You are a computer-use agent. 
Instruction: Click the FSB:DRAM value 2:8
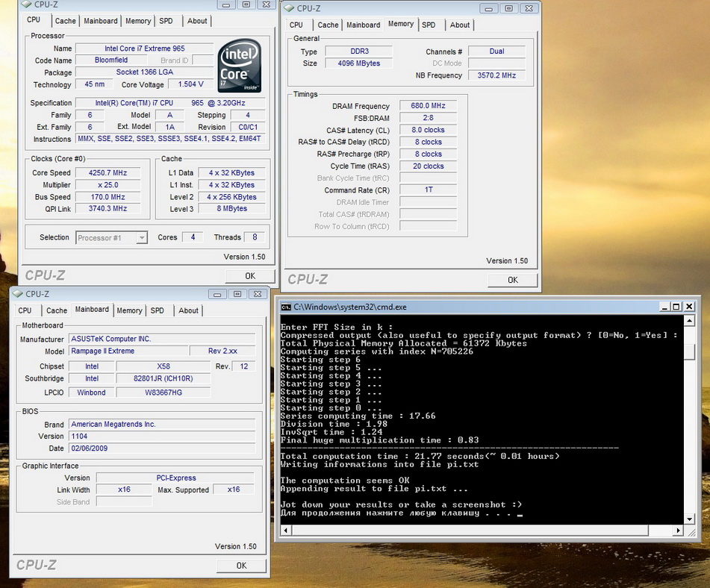tap(428, 118)
